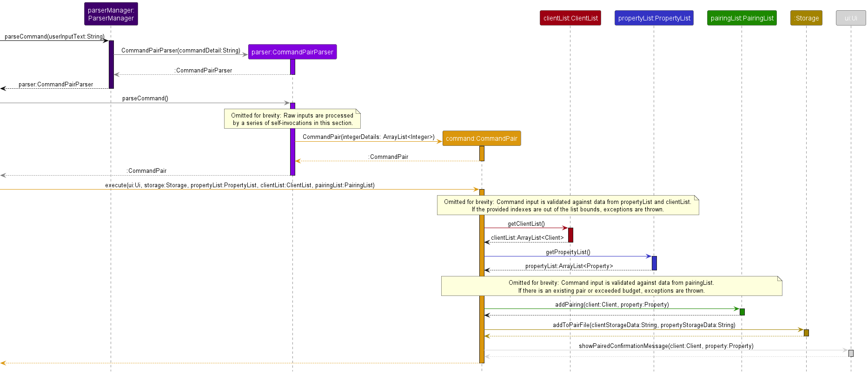Select the note about pairingList validation
868x374 pixels.
click(x=611, y=286)
